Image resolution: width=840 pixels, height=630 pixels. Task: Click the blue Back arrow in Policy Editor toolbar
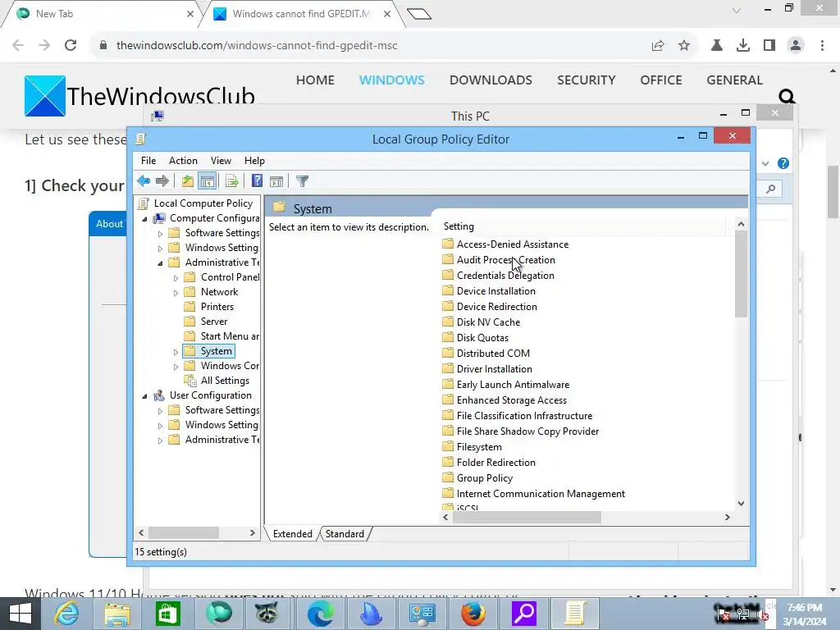(x=144, y=181)
